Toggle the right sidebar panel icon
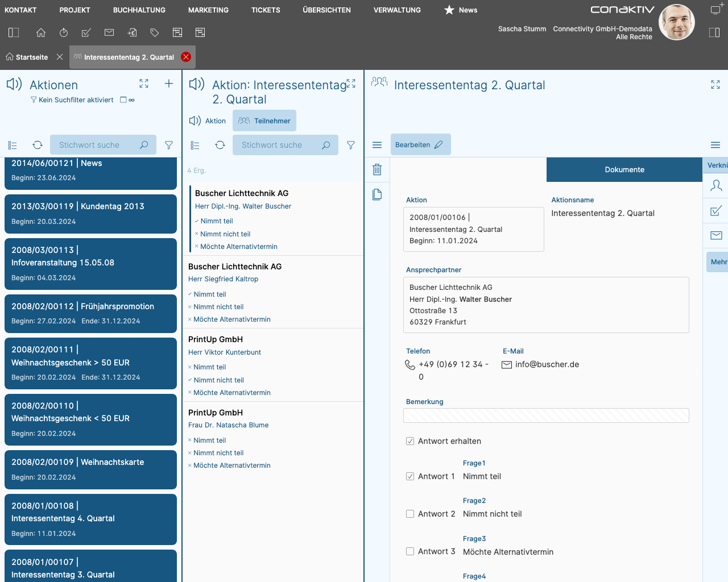This screenshot has height=582, width=728. tap(714, 32)
